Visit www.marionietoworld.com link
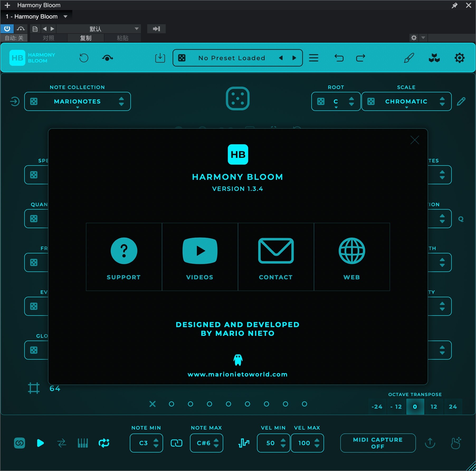The width and height of the screenshot is (476, 471). 237,374
